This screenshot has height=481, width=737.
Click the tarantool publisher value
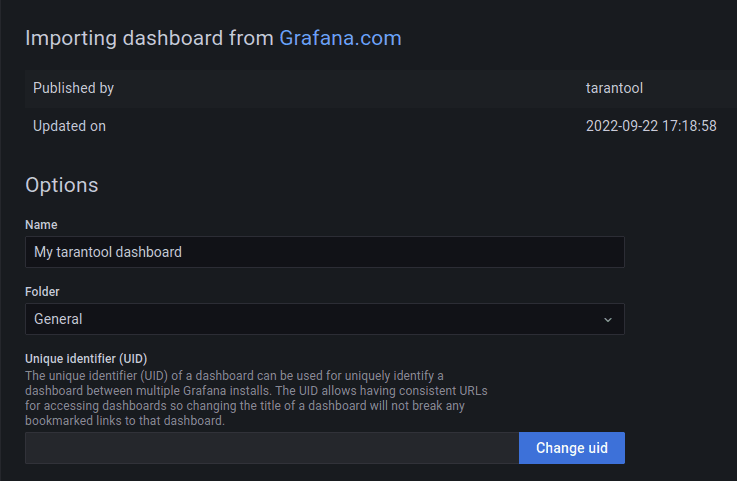tap(614, 88)
